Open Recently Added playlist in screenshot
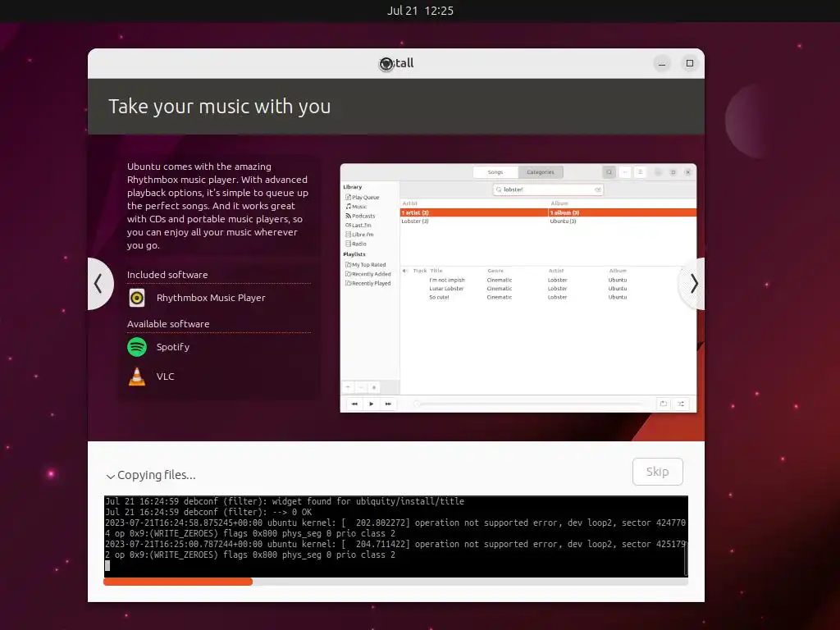The image size is (840, 630). tap(368, 274)
